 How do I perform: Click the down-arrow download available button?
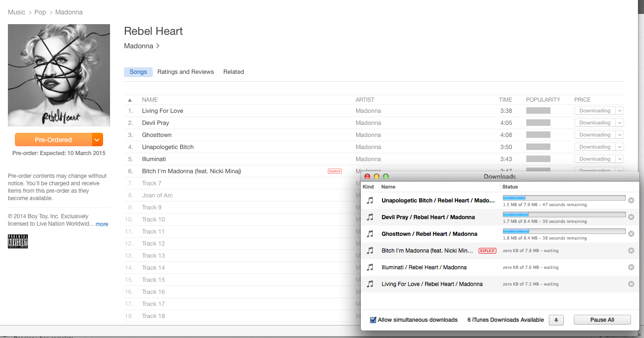click(x=556, y=320)
